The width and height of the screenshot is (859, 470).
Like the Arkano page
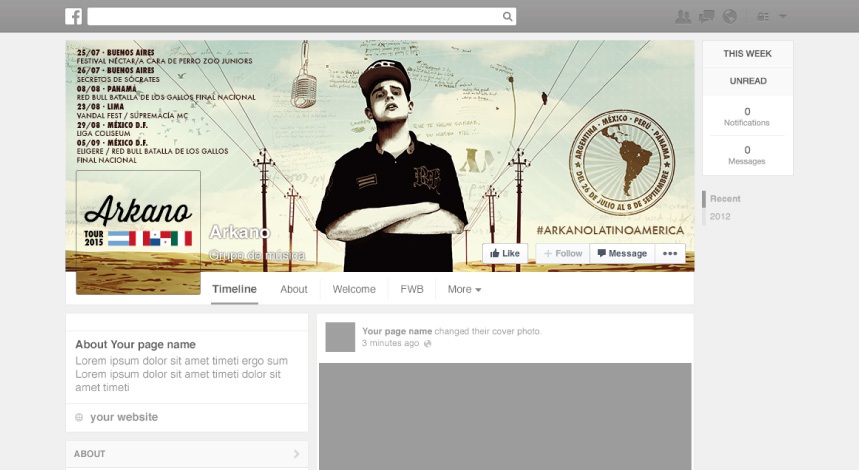point(505,254)
